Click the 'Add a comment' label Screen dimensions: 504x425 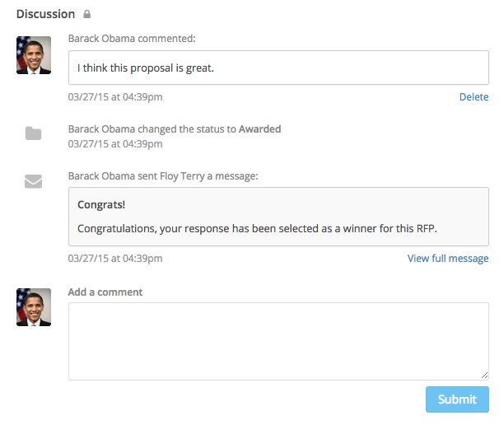[105, 292]
